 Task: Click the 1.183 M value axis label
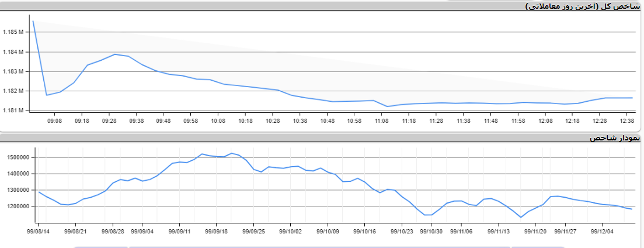[x=13, y=71]
